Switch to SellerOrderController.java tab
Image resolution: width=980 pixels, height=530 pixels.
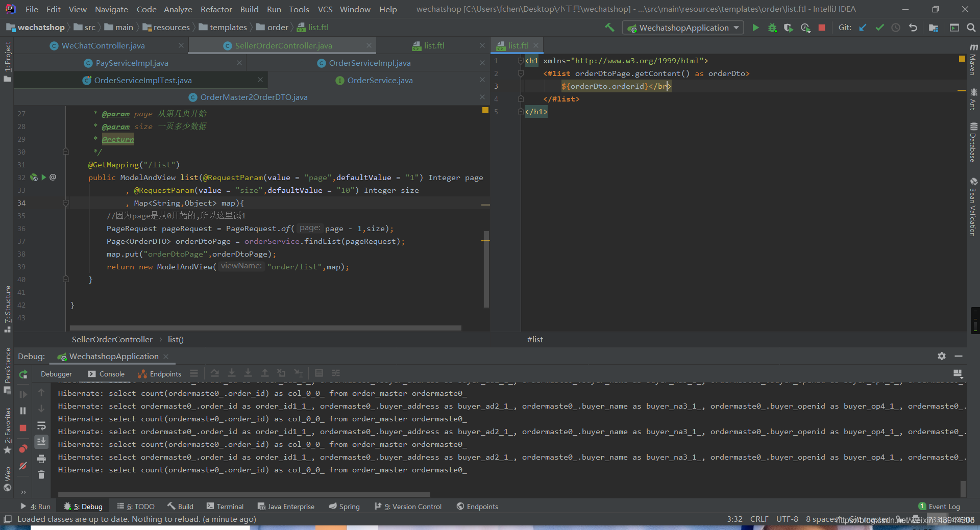point(283,45)
